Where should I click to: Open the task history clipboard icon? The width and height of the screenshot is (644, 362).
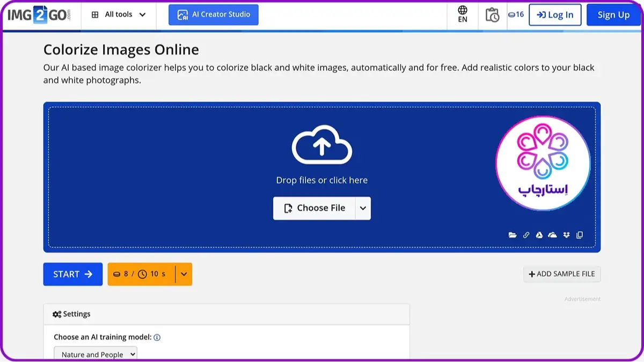(492, 15)
